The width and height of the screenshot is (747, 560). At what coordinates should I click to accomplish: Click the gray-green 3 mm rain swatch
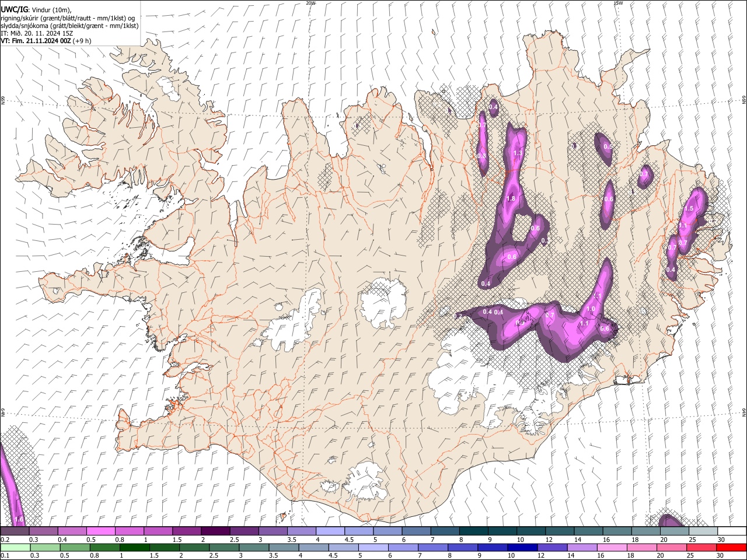coord(254,548)
